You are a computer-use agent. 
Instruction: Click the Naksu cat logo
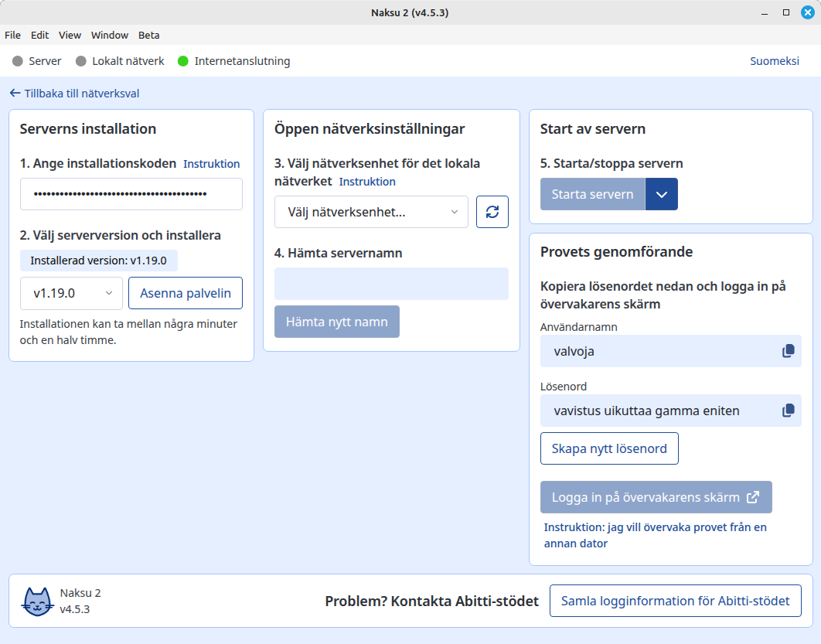coord(37,601)
